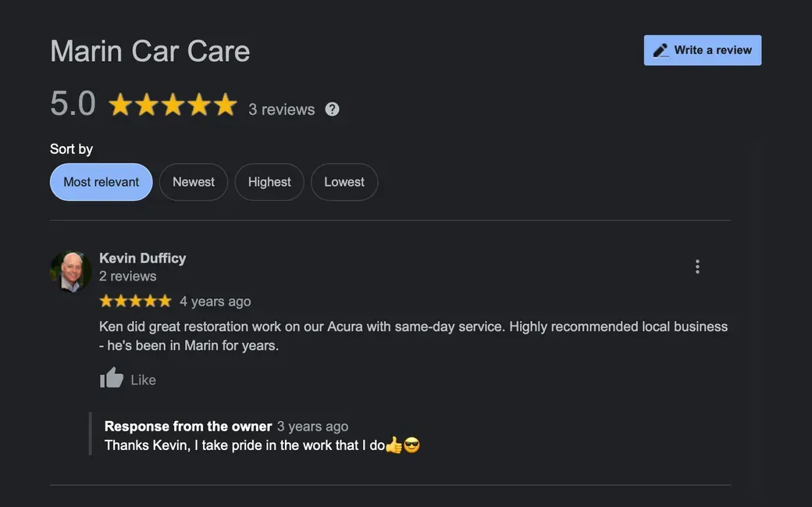Image resolution: width=812 pixels, height=507 pixels.
Task: Click the pencil icon in Write a review
Action: click(x=661, y=50)
